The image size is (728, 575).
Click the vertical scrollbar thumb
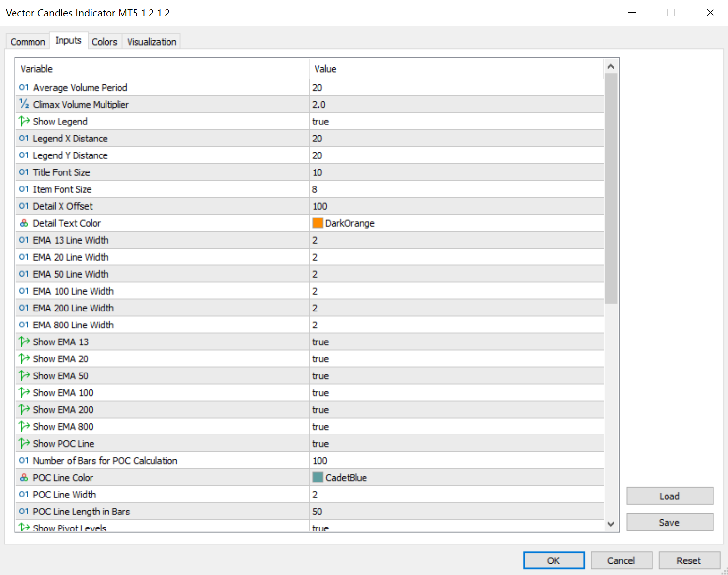[x=611, y=188]
